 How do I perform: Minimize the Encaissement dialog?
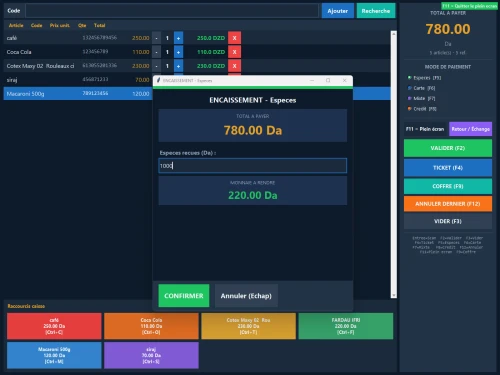312,80
